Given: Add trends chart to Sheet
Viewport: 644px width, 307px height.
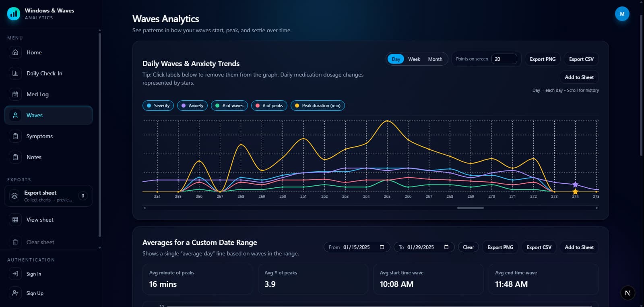Looking at the screenshot, I should click(579, 77).
